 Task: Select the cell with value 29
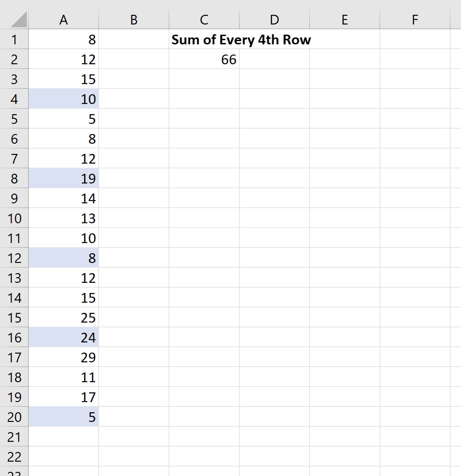click(x=64, y=358)
